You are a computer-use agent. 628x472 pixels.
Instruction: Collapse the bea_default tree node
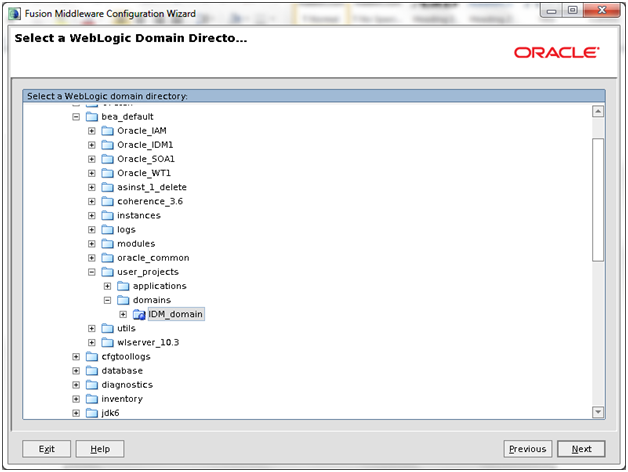click(x=76, y=117)
